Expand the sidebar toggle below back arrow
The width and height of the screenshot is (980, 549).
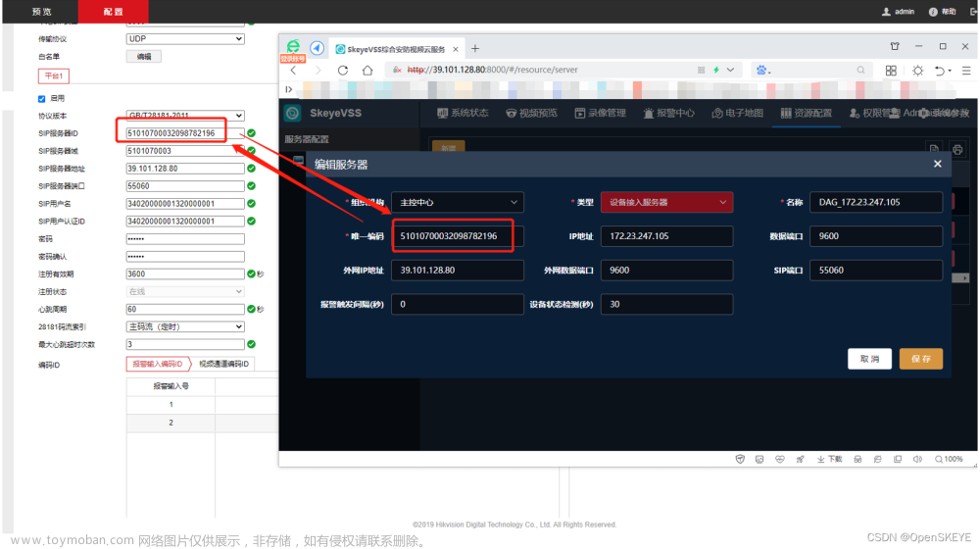click(289, 89)
